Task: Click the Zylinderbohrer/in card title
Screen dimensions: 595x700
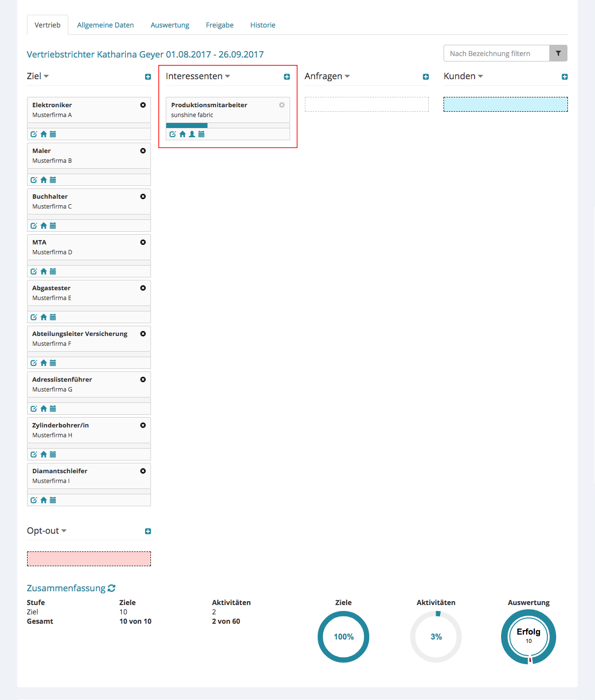Action: click(60, 425)
